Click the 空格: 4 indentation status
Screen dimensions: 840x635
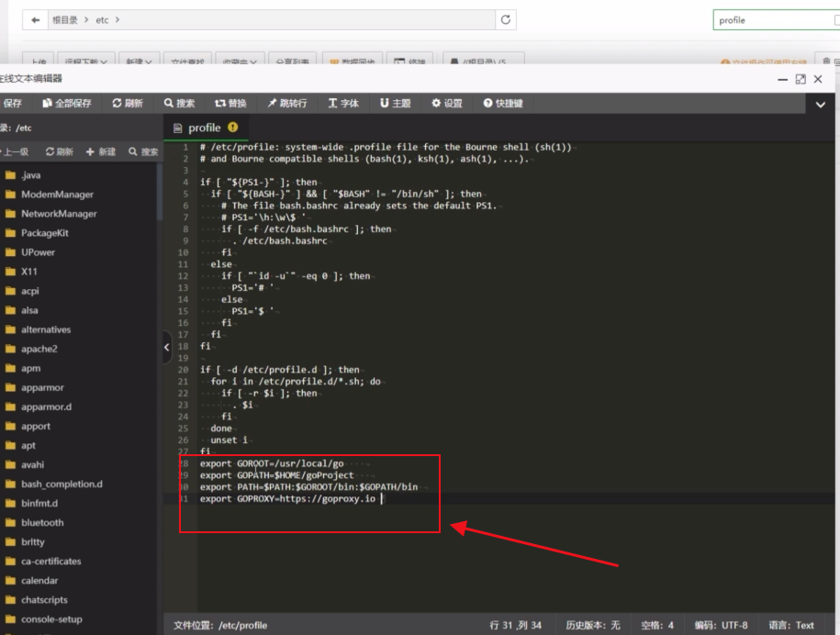point(657,625)
